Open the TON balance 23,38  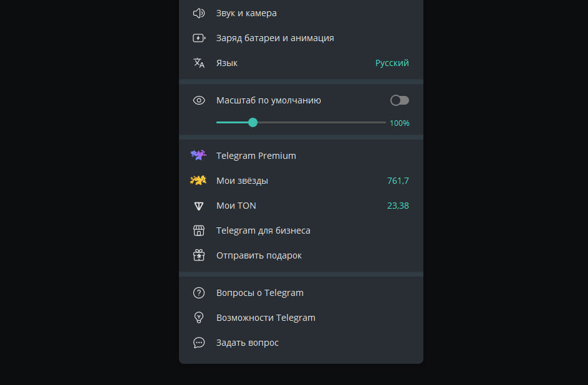(398, 206)
